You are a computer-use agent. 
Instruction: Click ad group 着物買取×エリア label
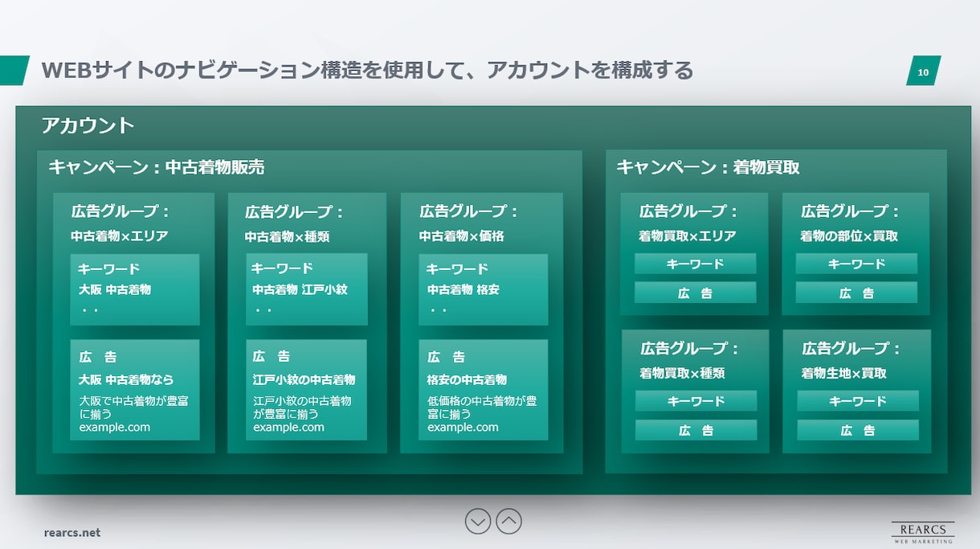point(688,236)
